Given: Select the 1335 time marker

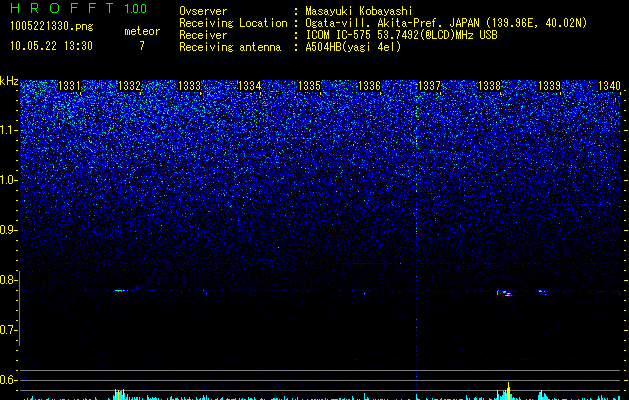Looking at the screenshot, I should click(310, 86).
